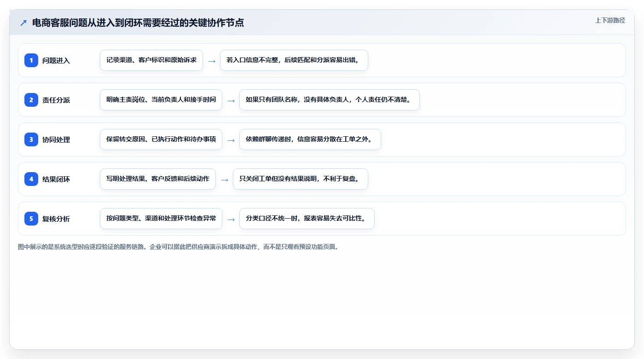Click the arrow in the 结果闭环 row

(225, 179)
